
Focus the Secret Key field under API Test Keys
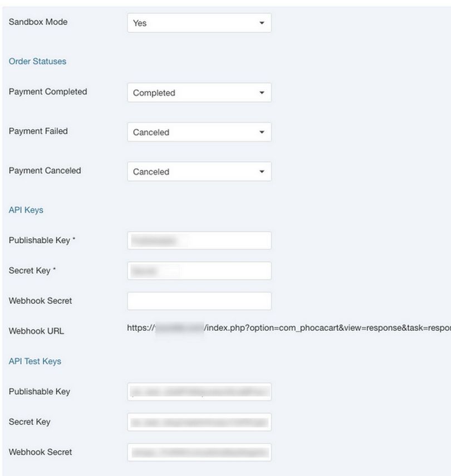[x=199, y=422]
